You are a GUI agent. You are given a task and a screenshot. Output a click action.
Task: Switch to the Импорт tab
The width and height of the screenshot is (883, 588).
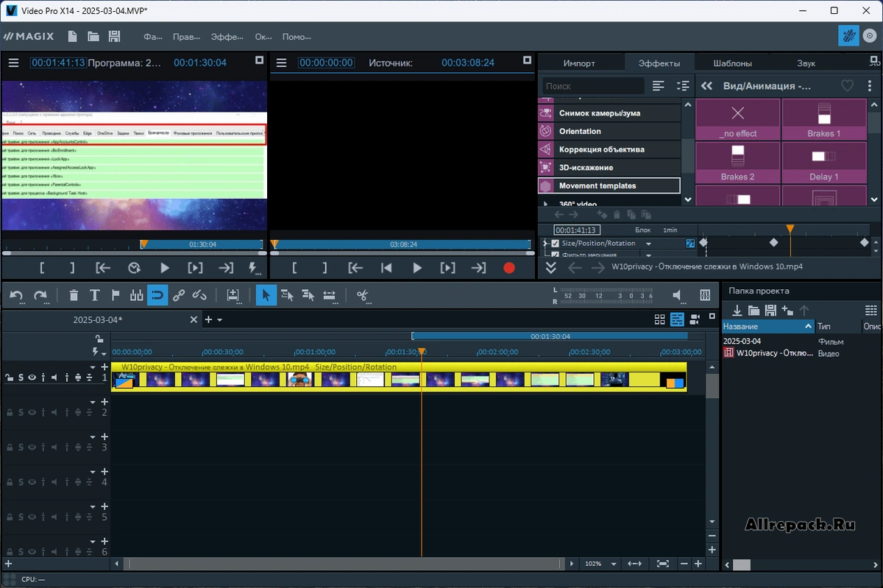pos(579,63)
